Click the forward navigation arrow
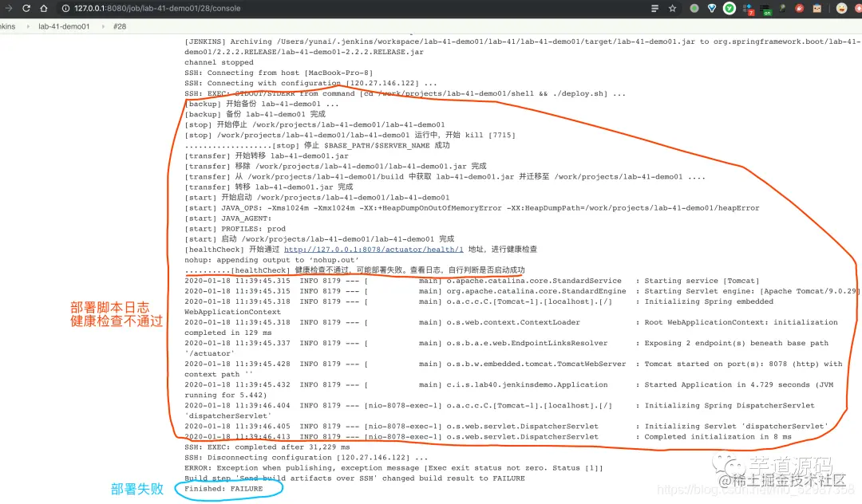The image size is (862, 504). [8, 8]
